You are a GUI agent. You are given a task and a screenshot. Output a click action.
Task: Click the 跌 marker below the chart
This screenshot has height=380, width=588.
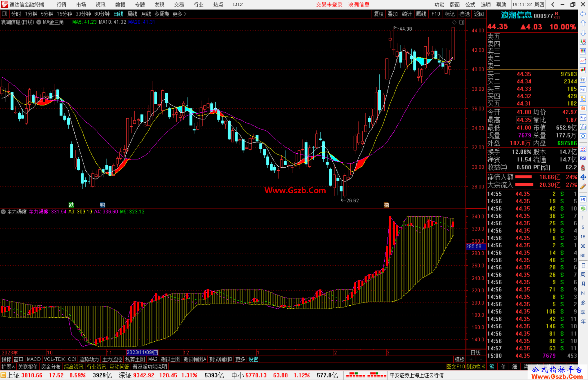tap(71, 205)
